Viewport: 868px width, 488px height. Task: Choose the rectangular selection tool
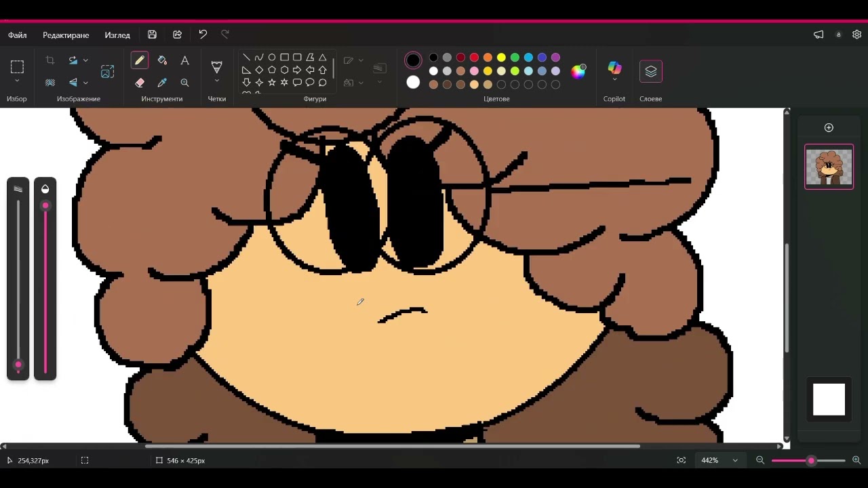[17, 66]
